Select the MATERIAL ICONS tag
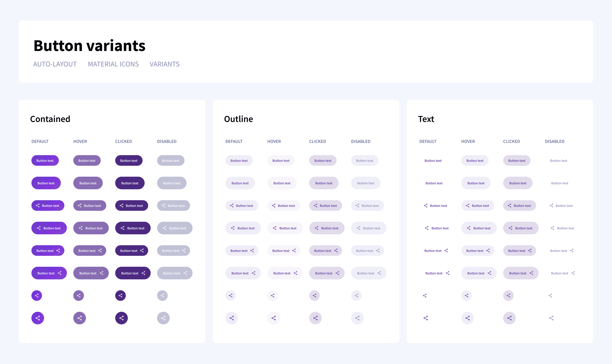The image size is (612, 364). tap(113, 64)
